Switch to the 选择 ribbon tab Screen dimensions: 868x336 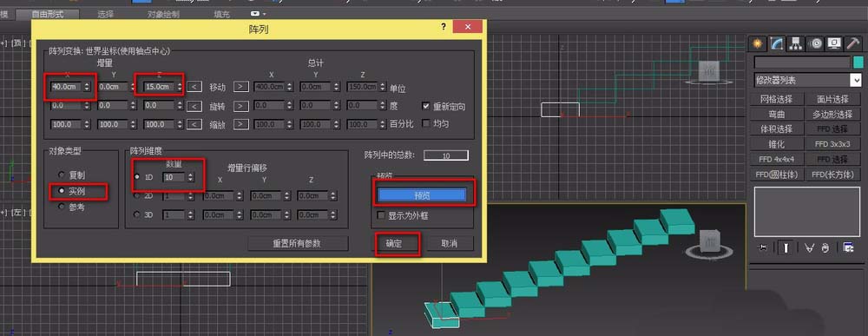[106, 14]
